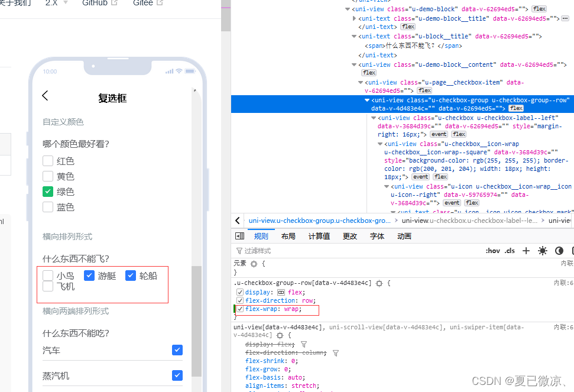Expand the u-demo-block__title node

pos(354,18)
